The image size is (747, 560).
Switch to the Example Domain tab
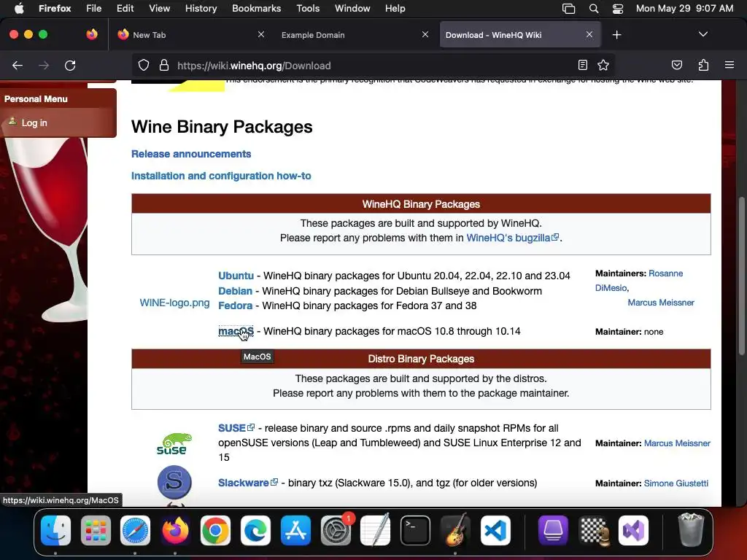point(355,35)
